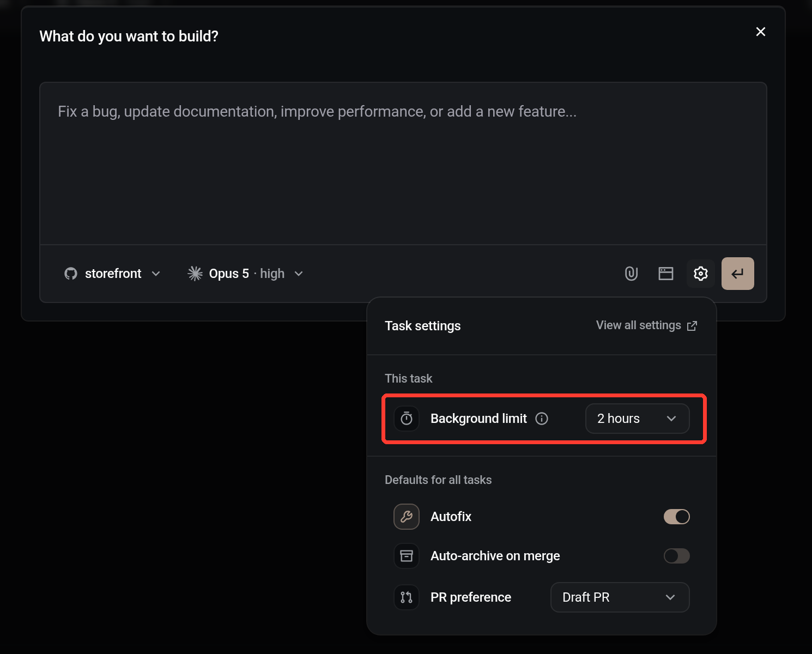Enable Auto-archive on merge toggle
Screen dimensions: 812x654
pos(677,556)
